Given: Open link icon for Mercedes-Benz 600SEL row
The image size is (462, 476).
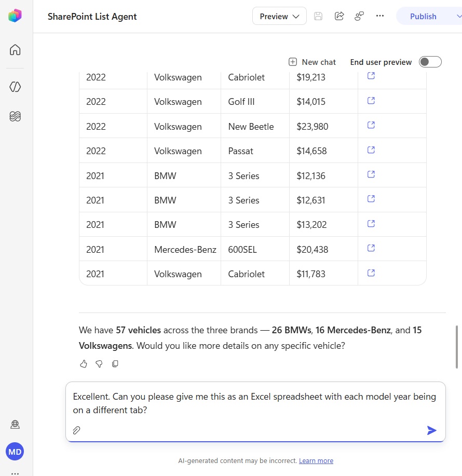Looking at the screenshot, I should coord(371,248).
